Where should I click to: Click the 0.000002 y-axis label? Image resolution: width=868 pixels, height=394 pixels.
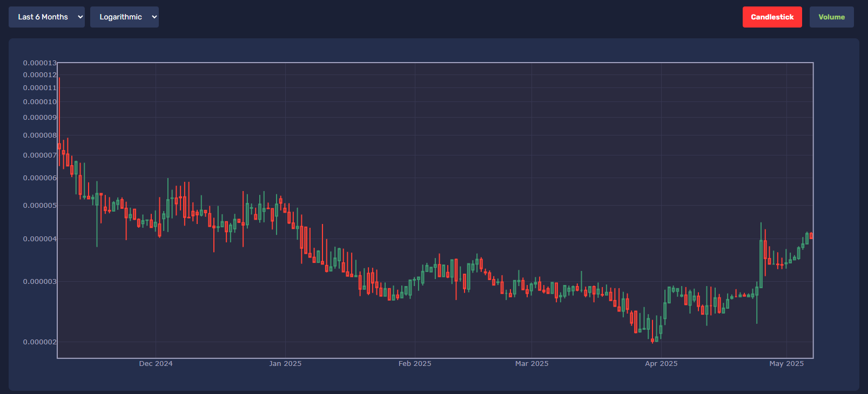(39, 342)
